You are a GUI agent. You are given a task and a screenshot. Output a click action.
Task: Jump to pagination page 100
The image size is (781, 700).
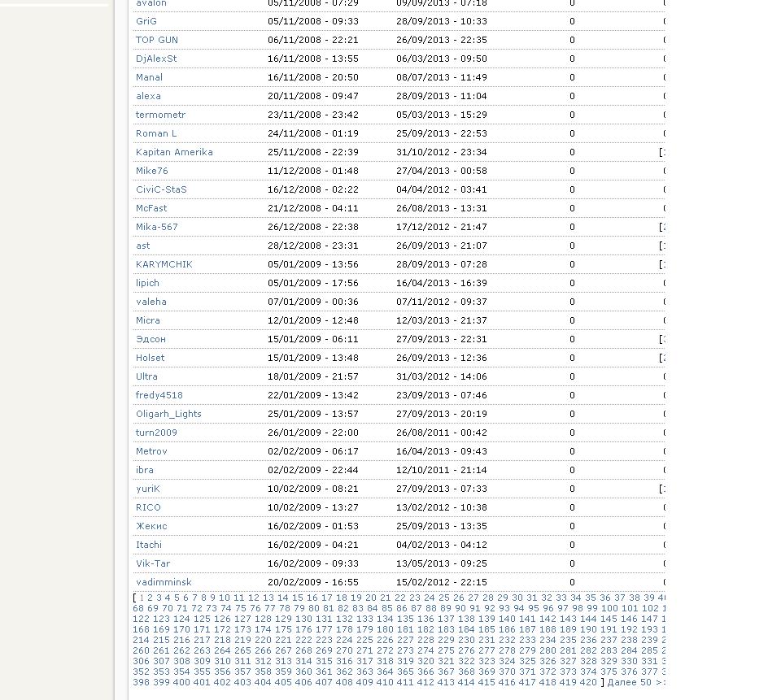[609, 608]
